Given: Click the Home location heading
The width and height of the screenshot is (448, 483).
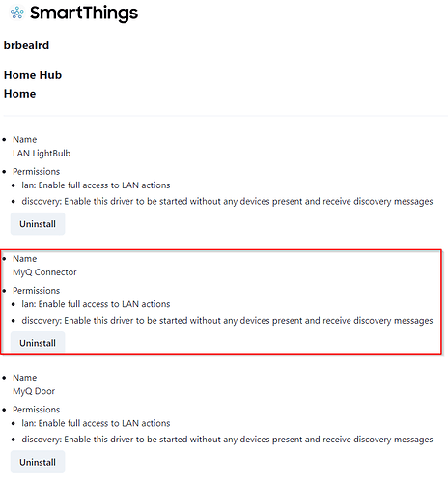Looking at the screenshot, I should tap(19, 94).
